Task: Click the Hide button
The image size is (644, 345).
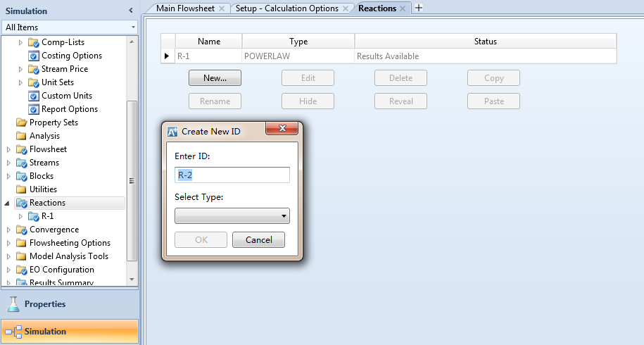Action: coord(308,101)
